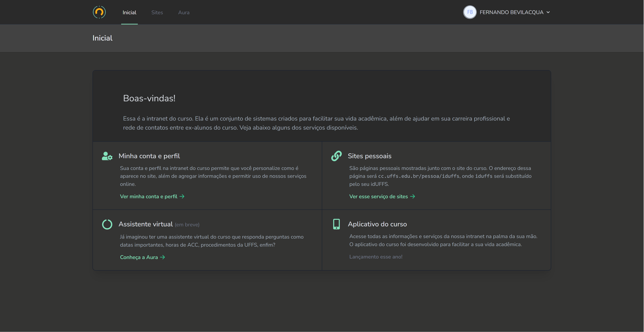This screenshot has height=332, width=644.
Task: Click the arrow after Conheça a Aura
Action: (x=162, y=257)
